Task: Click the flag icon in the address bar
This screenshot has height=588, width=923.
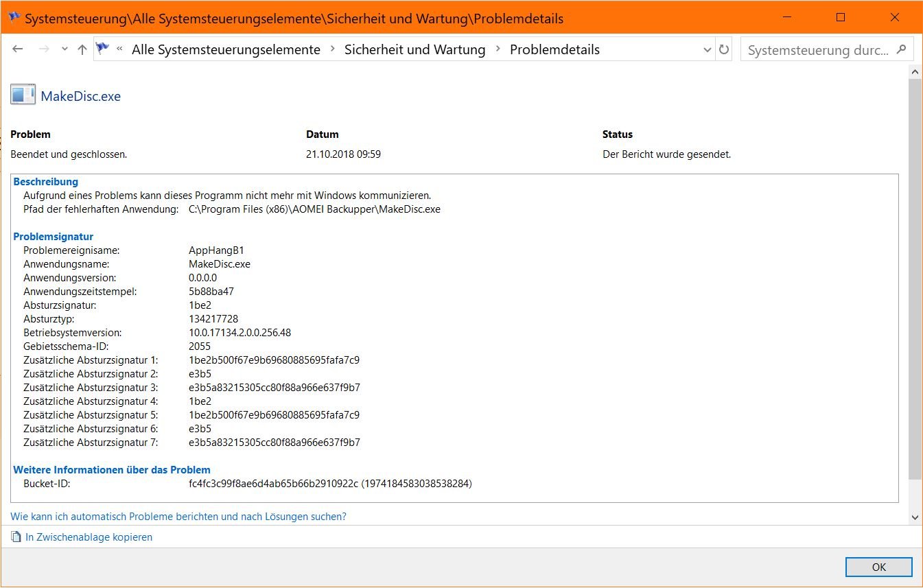Action: click(x=103, y=49)
